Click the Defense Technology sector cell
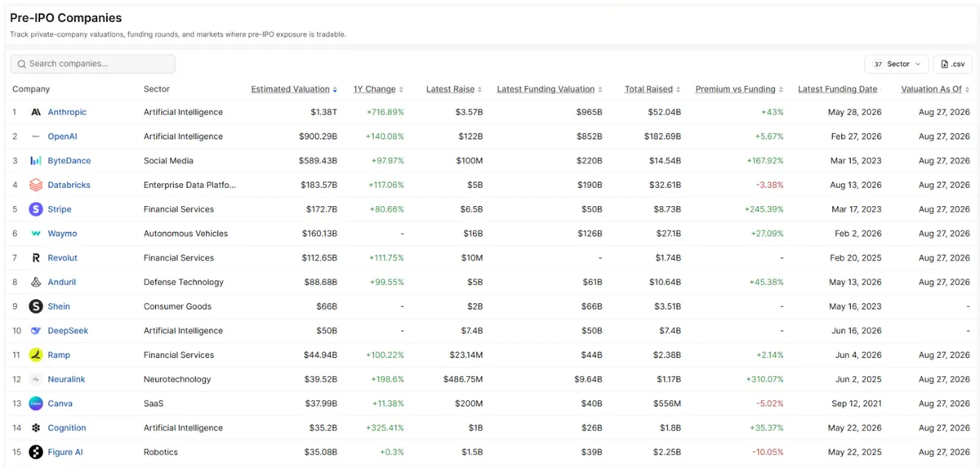 point(184,282)
